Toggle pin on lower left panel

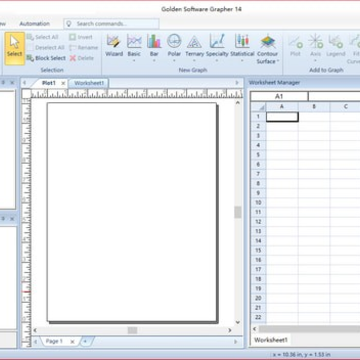point(3,219)
